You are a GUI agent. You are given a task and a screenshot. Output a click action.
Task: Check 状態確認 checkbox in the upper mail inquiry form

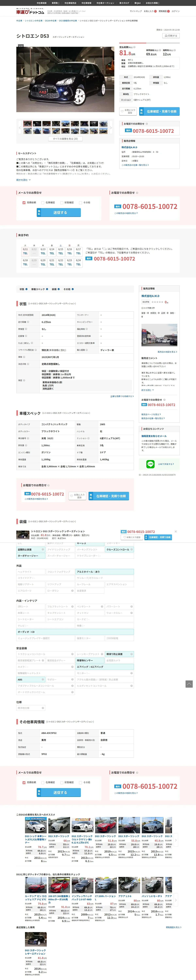(x=62, y=202)
